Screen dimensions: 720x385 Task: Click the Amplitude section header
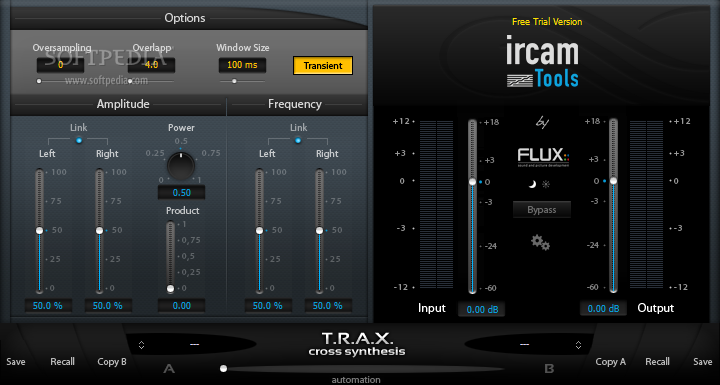pos(123,104)
